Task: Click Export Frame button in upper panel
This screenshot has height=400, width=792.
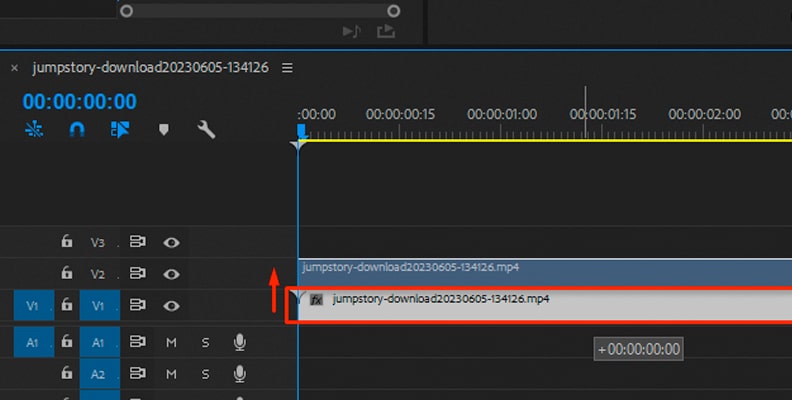Action: [386, 32]
